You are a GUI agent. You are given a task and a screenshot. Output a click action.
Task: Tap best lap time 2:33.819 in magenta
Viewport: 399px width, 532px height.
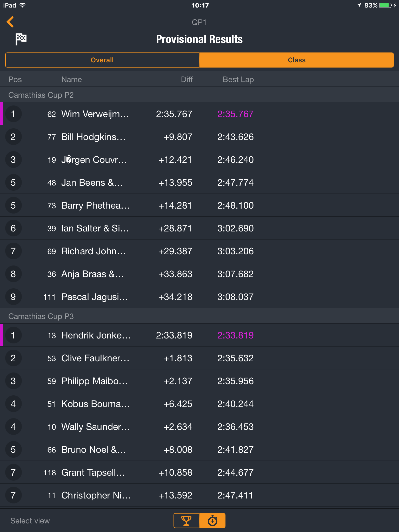tap(235, 335)
